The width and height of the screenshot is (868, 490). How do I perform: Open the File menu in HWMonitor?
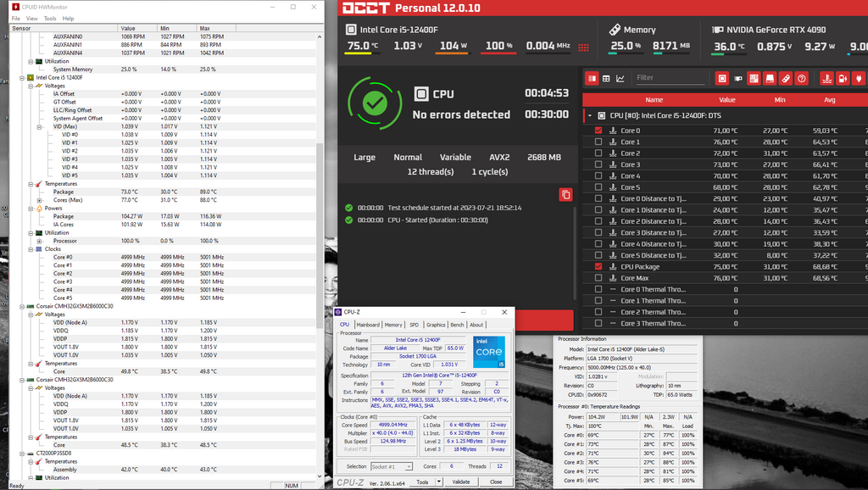tap(15, 19)
